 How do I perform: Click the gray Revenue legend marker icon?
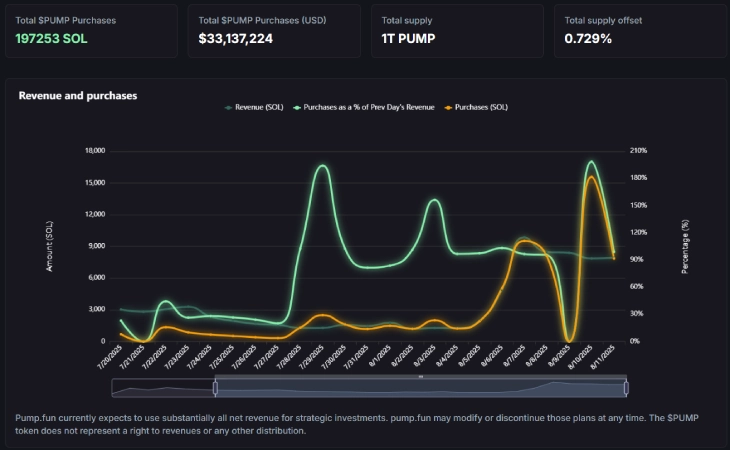[229, 106]
